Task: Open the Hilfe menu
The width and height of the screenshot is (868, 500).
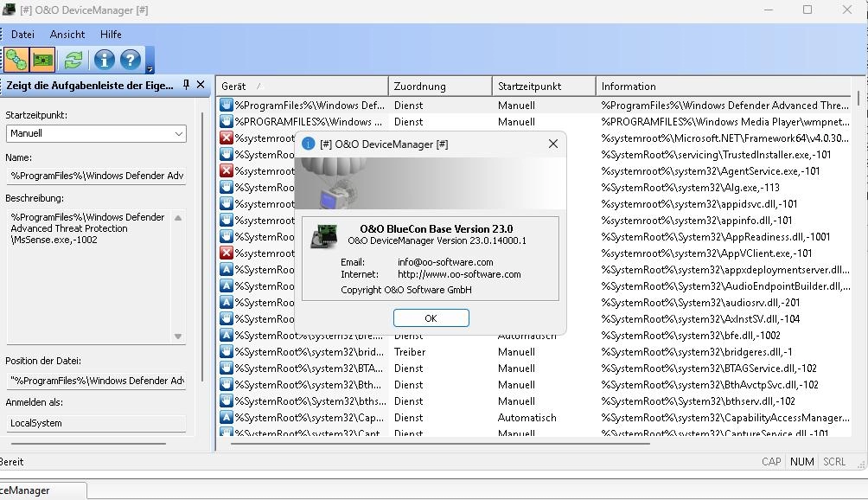Action: click(x=111, y=35)
